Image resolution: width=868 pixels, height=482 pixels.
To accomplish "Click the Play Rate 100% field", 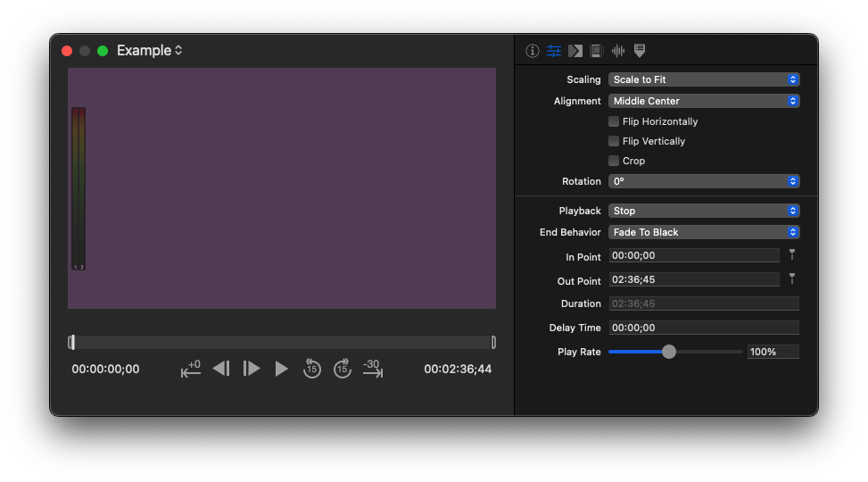I will pyautogui.click(x=773, y=352).
